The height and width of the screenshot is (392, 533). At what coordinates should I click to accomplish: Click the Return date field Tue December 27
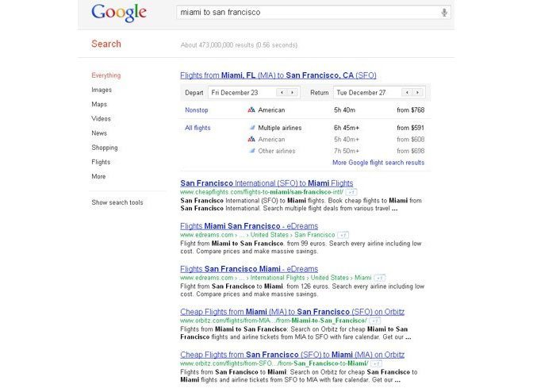379,93
